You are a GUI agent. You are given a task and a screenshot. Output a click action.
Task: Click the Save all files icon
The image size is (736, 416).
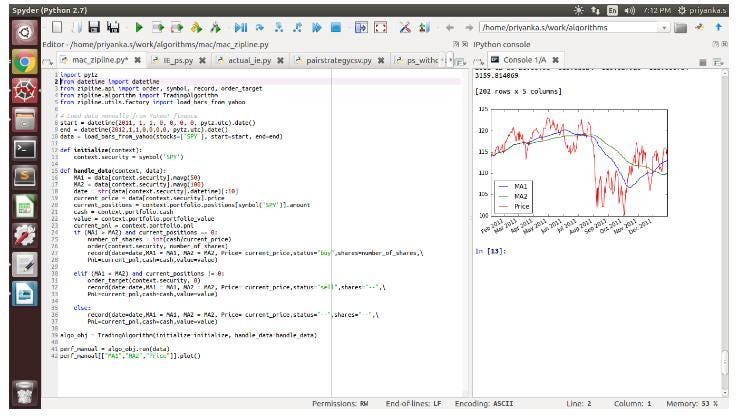tap(113, 27)
